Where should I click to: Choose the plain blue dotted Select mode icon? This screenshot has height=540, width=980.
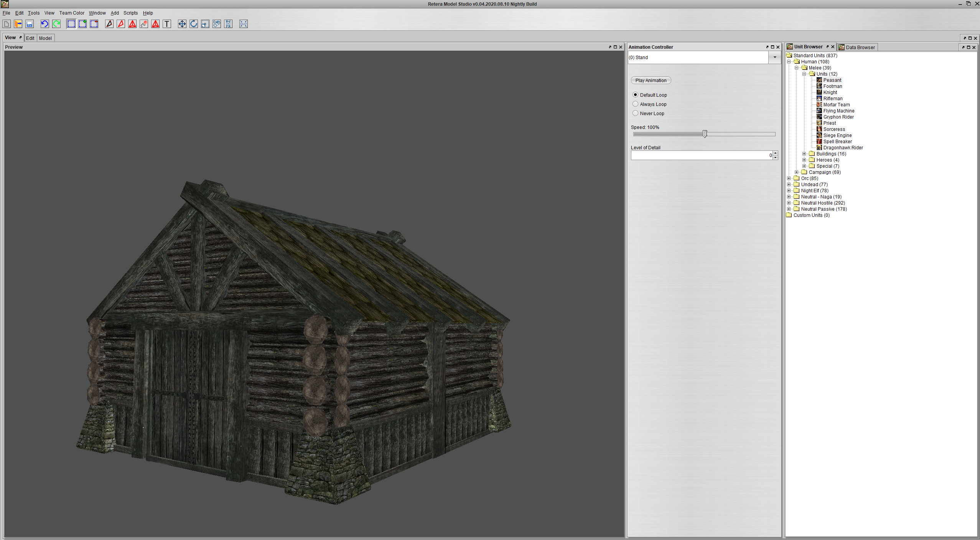[x=71, y=24]
